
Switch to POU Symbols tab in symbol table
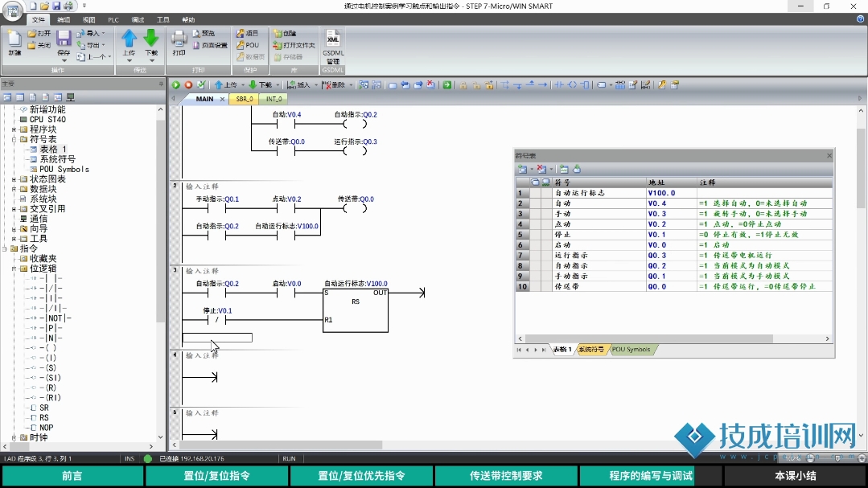point(631,350)
